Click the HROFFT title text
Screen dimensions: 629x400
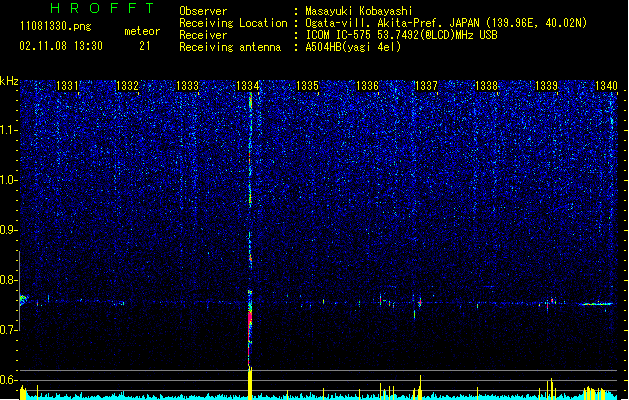[x=102, y=8]
